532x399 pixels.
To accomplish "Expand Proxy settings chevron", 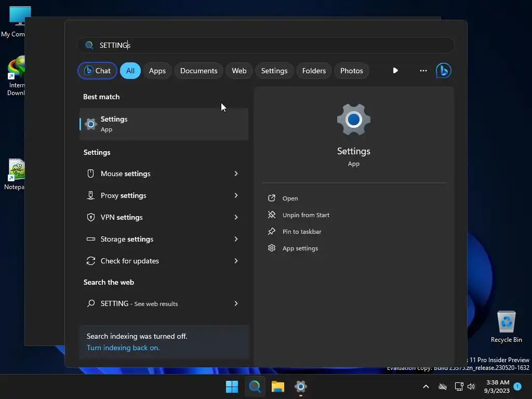I will 236,195.
